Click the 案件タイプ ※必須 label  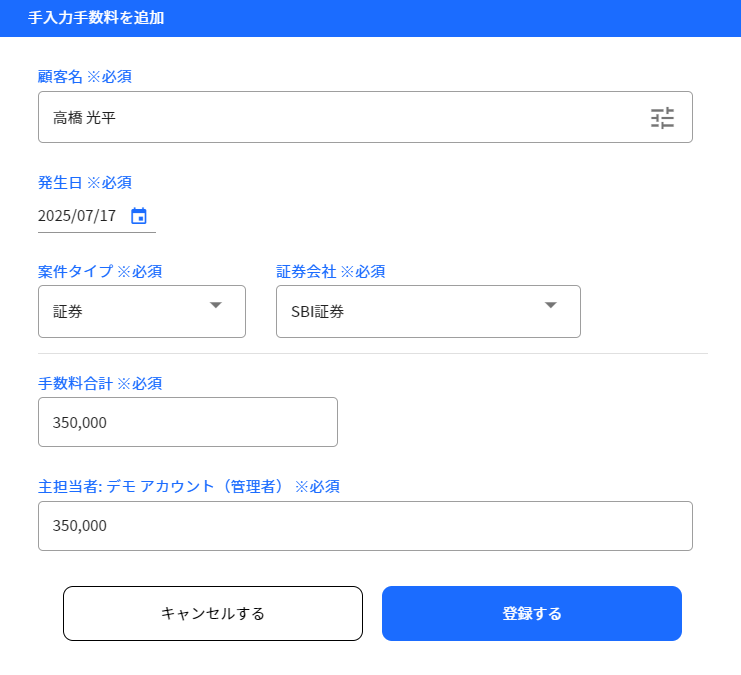(100, 271)
